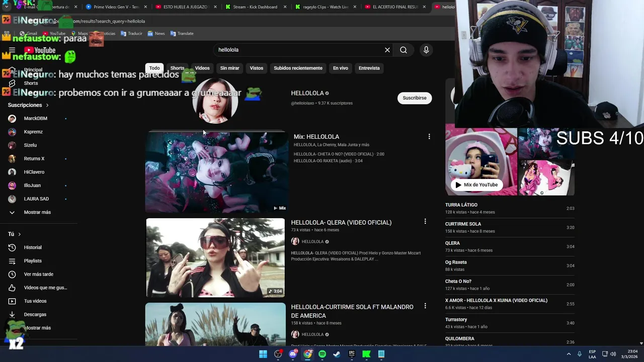Click the HELLOLOLA channel avatar

click(x=215, y=101)
